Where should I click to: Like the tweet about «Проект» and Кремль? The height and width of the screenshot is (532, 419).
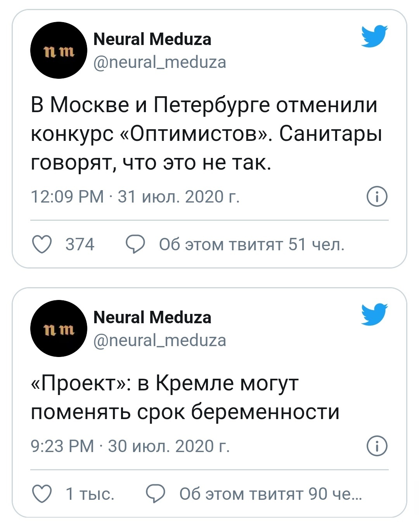tap(42, 494)
